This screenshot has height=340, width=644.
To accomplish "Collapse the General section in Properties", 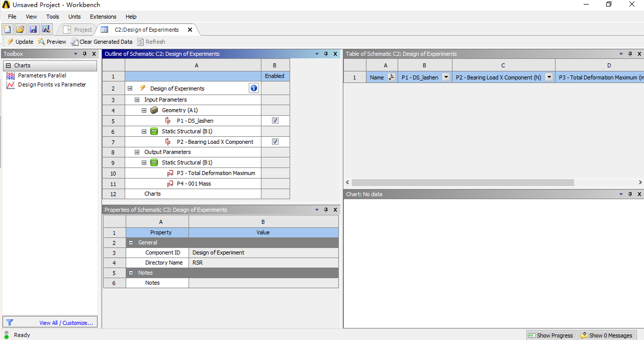I will (x=130, y=242).
